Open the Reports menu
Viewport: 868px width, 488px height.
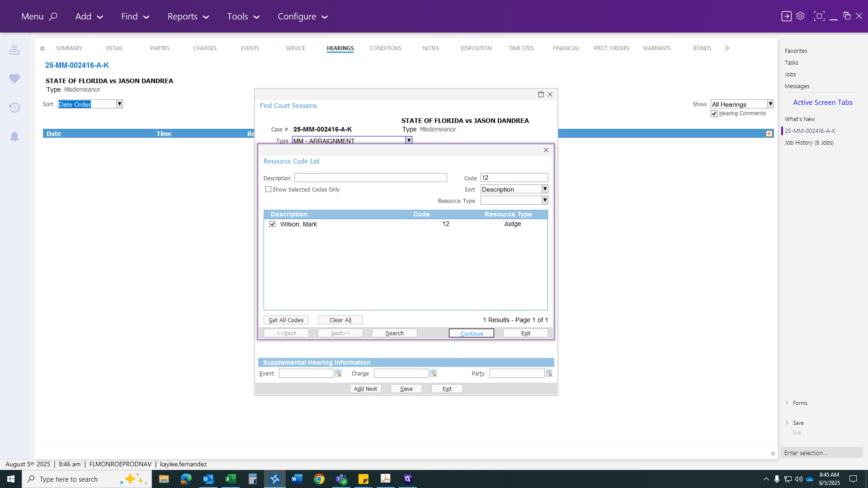point(188,16)
